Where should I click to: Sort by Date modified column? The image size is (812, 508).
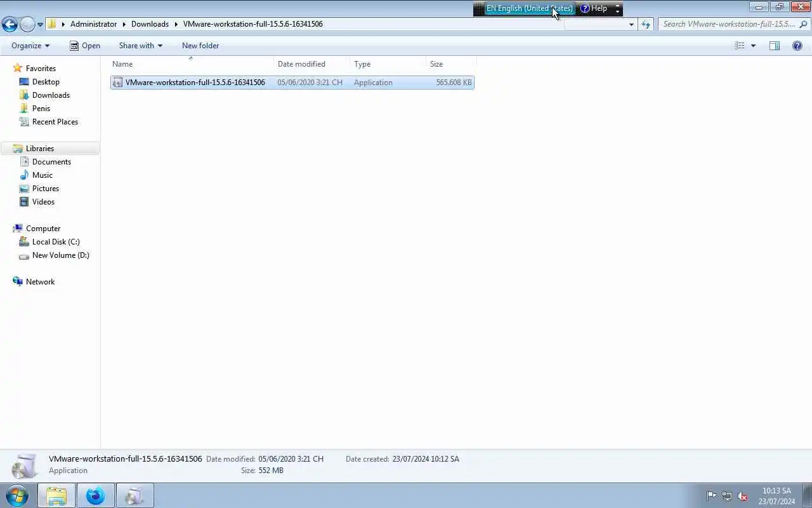point(312,64)
